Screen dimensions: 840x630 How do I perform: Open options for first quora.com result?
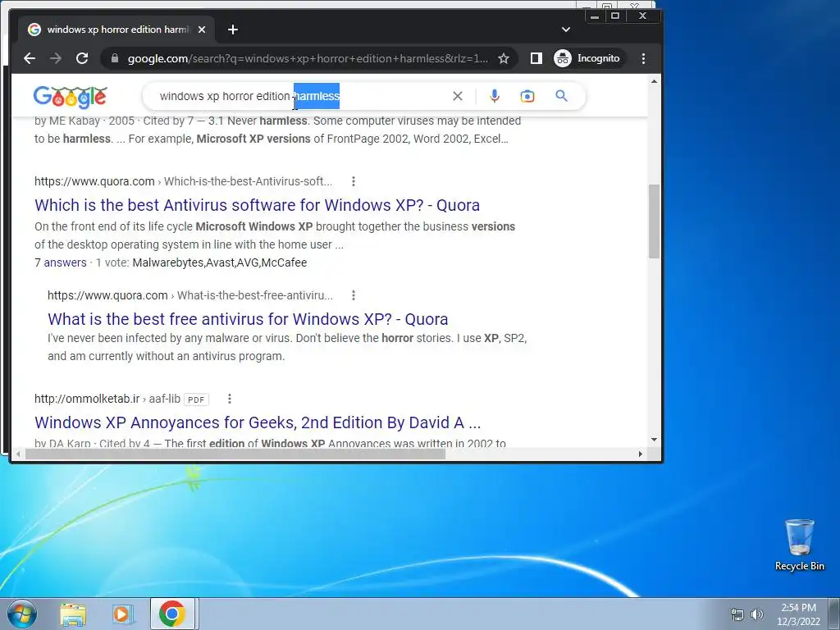tap(353, 181)
